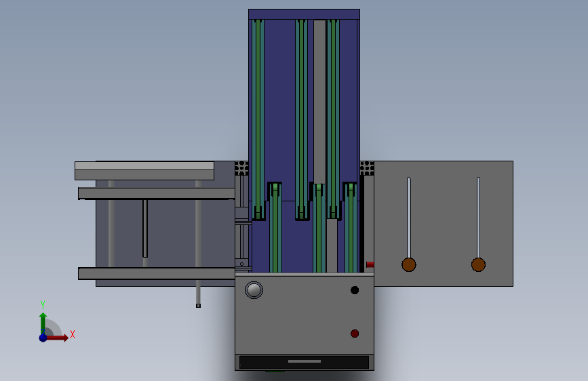The width and height of the screenshot is (588, 381).
Task: Select the round silver knob on the front panel
Action: pos(254,290)
